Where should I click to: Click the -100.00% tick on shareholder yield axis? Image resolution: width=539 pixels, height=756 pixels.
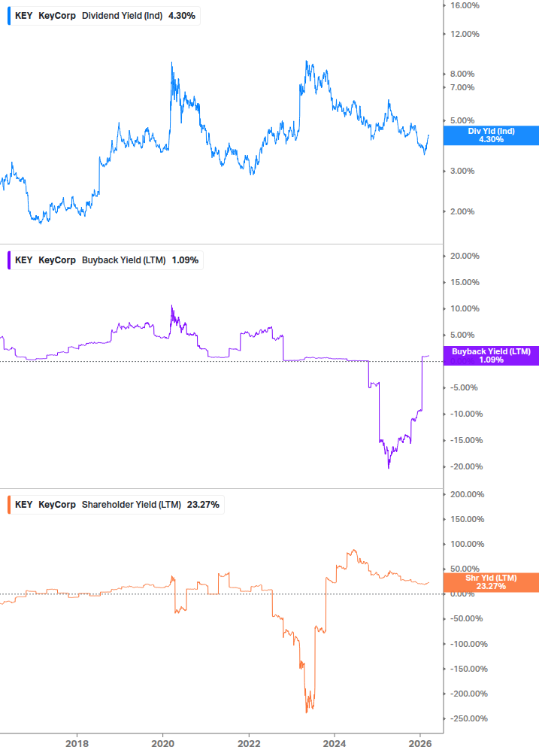469,644
